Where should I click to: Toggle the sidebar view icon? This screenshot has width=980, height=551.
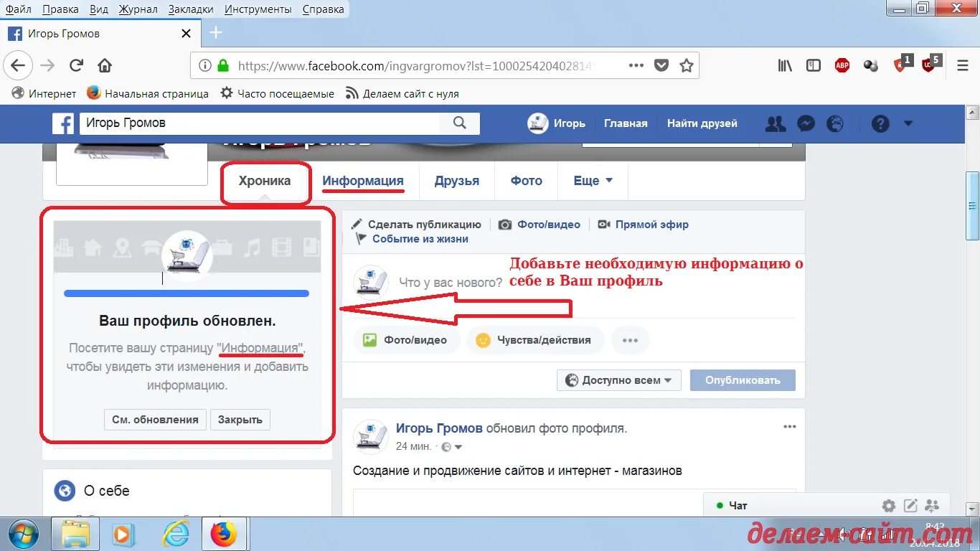(x=814, y=65)
